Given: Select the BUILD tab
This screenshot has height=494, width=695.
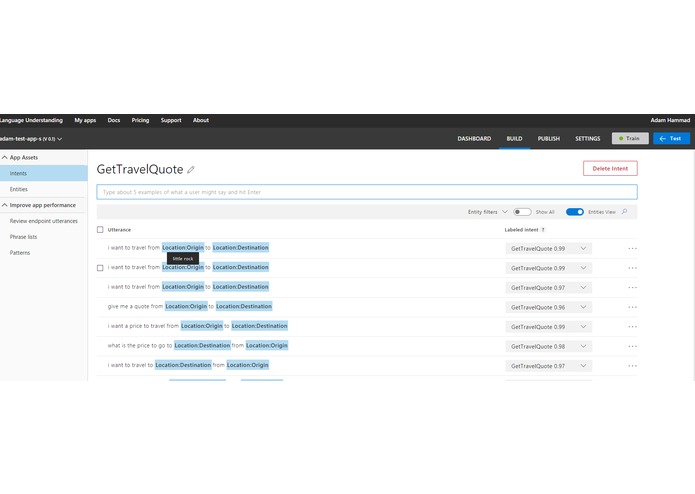Looking at the screenshot, I should pos(514,139).
